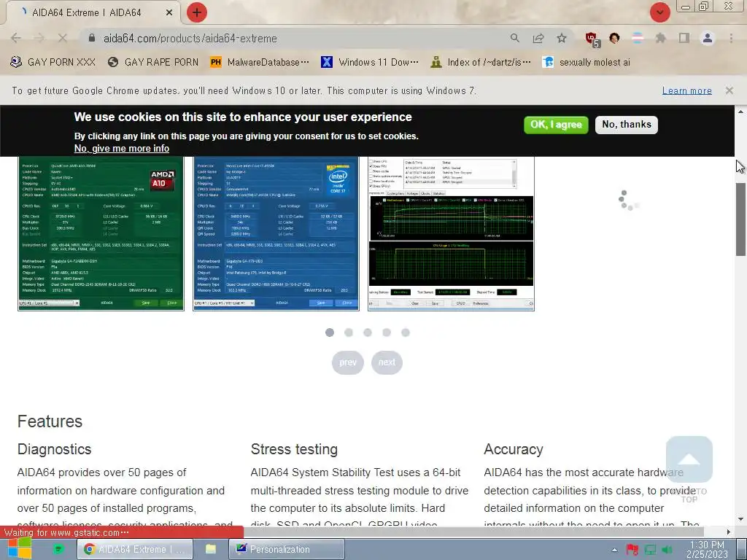Go to previous slide with prev button
Screen dimensions: 747x560
348,363
